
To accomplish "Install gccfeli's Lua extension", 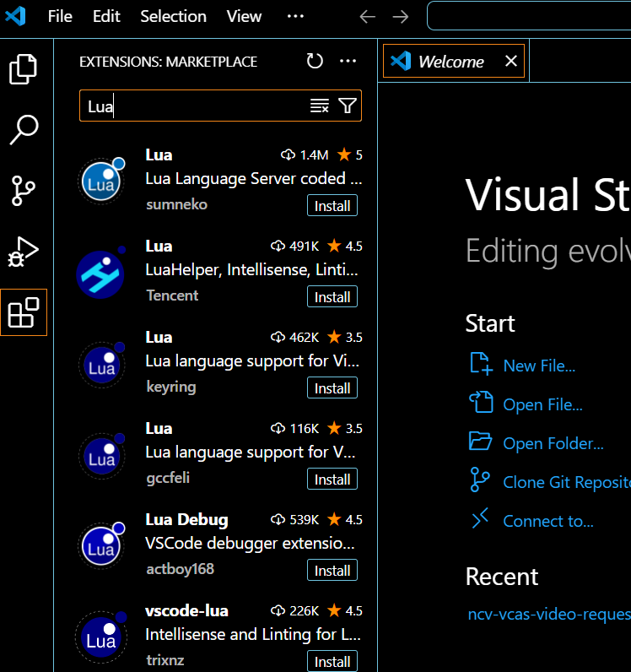I will (x=332, y=480).
